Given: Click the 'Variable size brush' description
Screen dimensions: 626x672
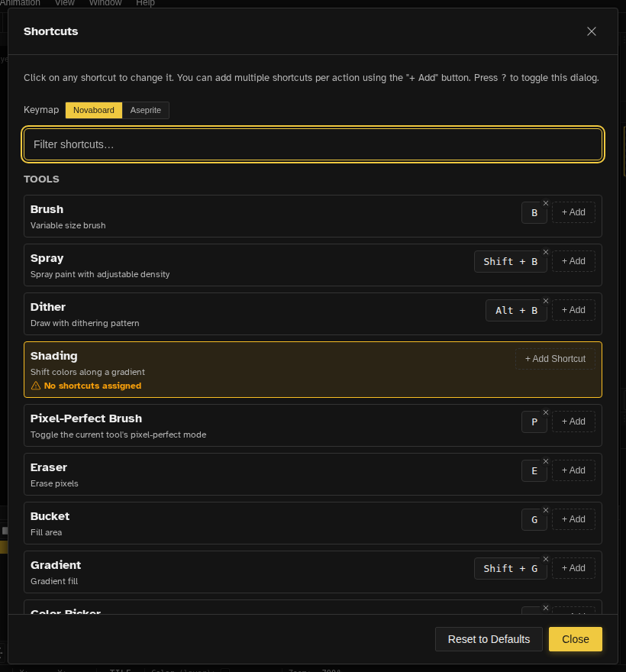Looking at the screenshot, I should click(68, 225).
